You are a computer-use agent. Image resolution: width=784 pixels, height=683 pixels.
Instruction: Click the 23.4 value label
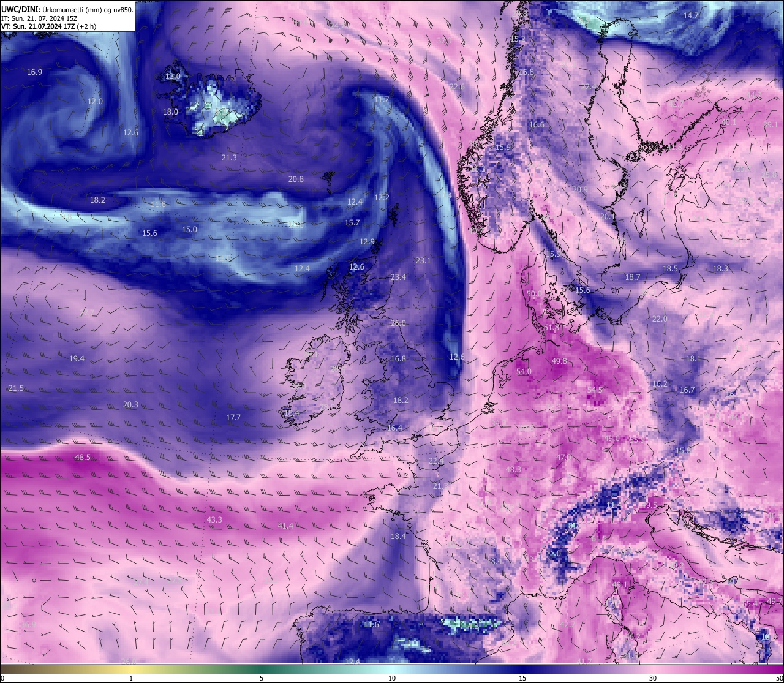tap(398, 277)
